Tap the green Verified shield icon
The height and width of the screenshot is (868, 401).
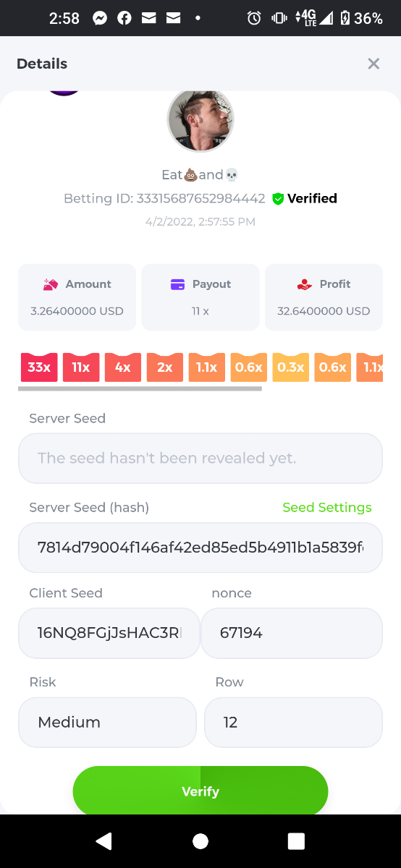(278, 198)
